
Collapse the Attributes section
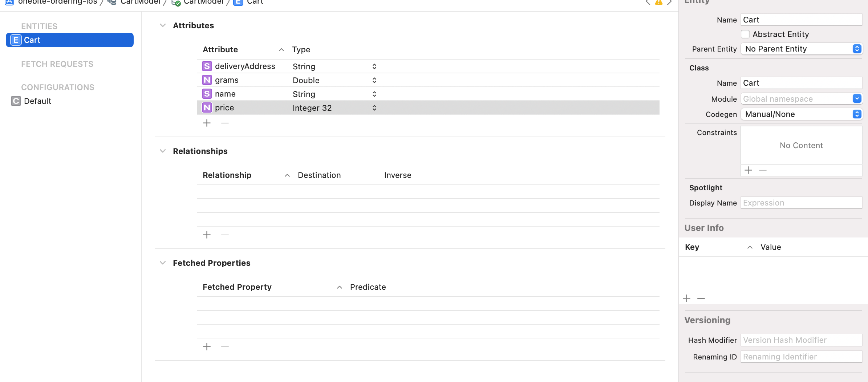pyautogui.click(x=163, y=25)
